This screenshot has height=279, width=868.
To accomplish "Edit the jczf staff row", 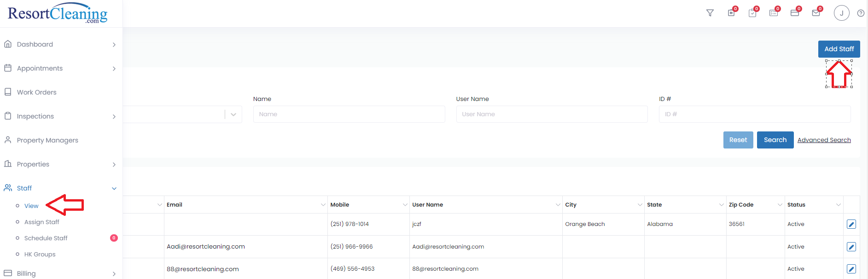I will coord(851,224).
